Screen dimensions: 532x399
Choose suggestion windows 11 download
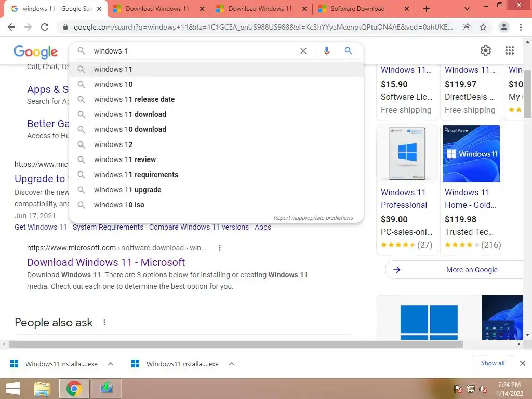click(x=217, y=114)
